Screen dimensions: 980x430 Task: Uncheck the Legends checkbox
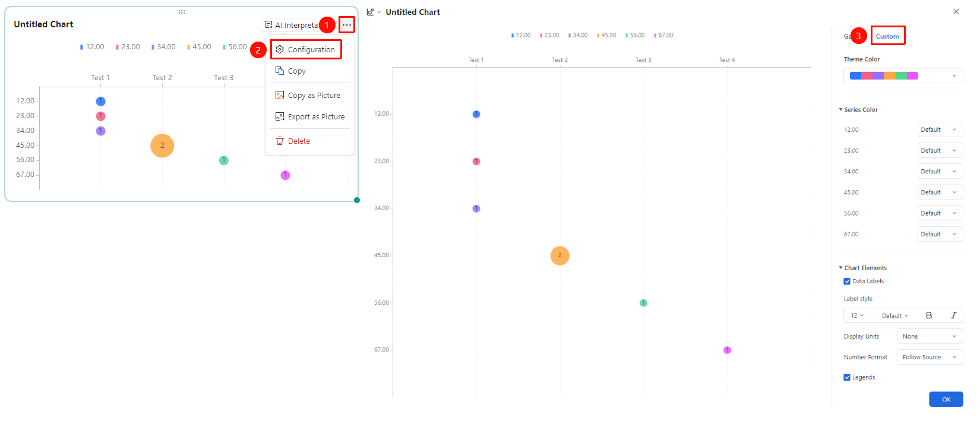[x=847, y=377]
